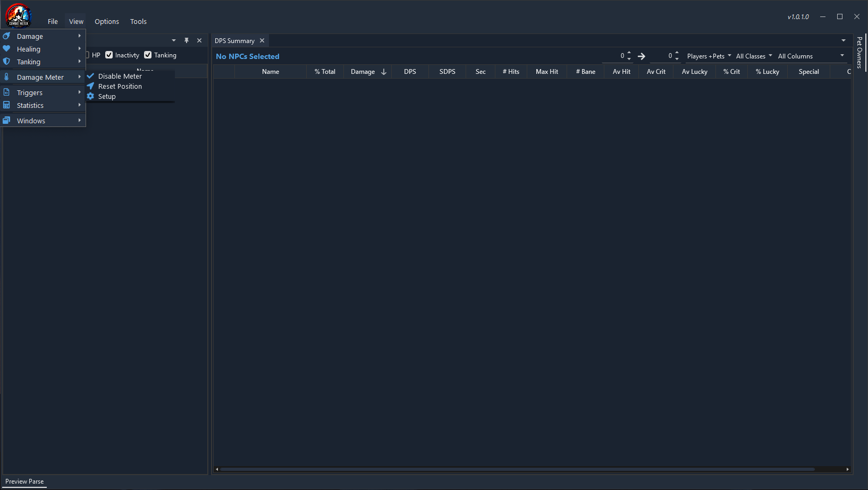
Task: Open the Damage submenu entry
Action: click(43, 36)
